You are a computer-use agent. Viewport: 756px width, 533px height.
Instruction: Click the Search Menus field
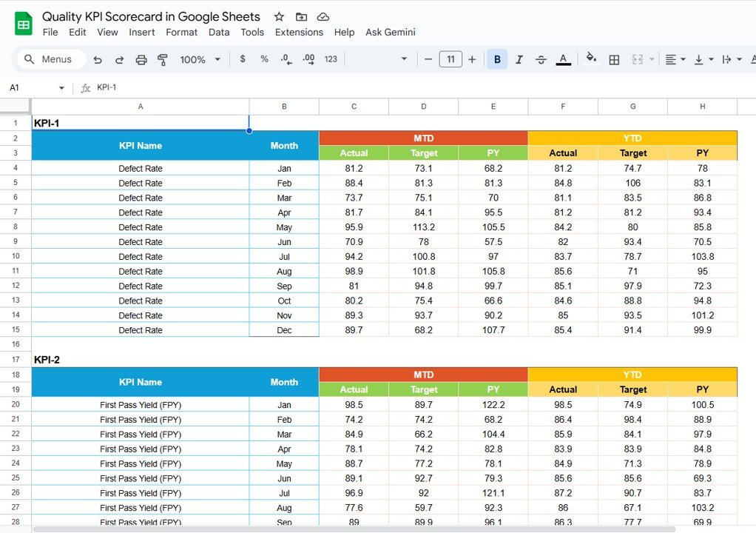pyautogui.click(x=50, y=59)
